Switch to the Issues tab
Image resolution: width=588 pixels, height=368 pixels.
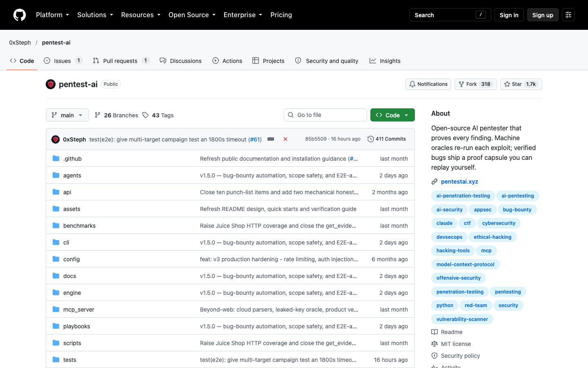(63, 61)
